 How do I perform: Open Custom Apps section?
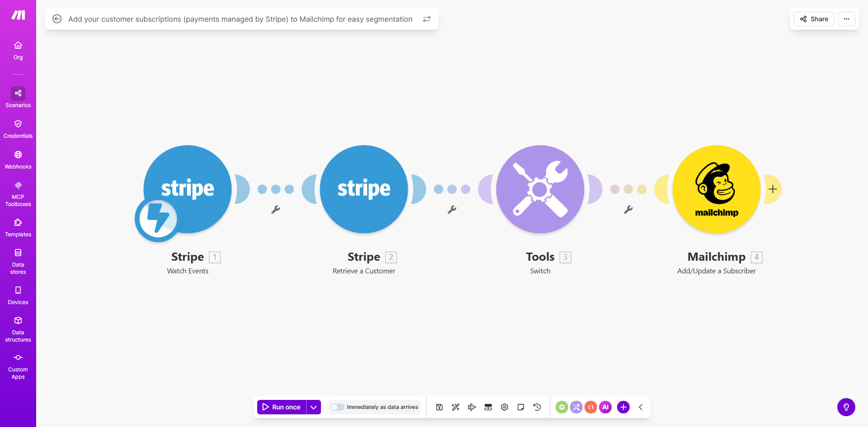click(18, 366)
